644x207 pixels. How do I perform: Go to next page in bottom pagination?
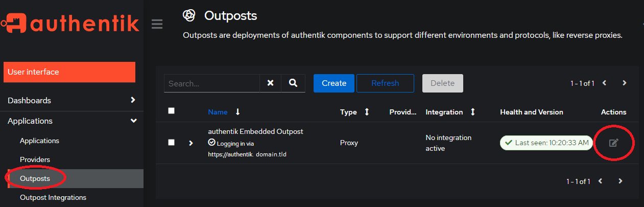620,181
